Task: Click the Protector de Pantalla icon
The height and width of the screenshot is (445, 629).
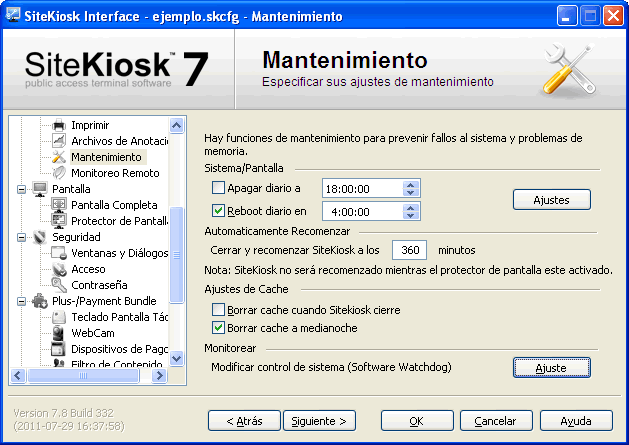Action: pyautogui.click(x=59, y=221)
